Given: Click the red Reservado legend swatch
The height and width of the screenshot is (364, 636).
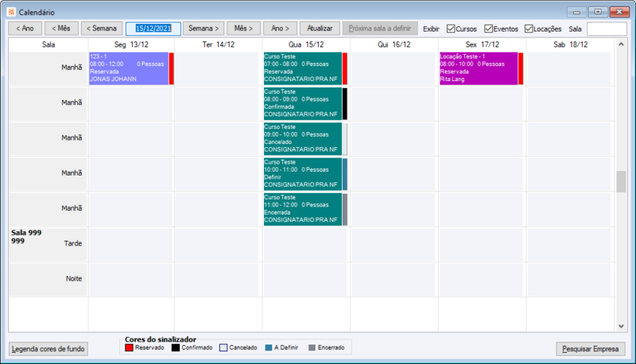Looking at the screenshot, I should pyautogui.click(x=129, y=348).
